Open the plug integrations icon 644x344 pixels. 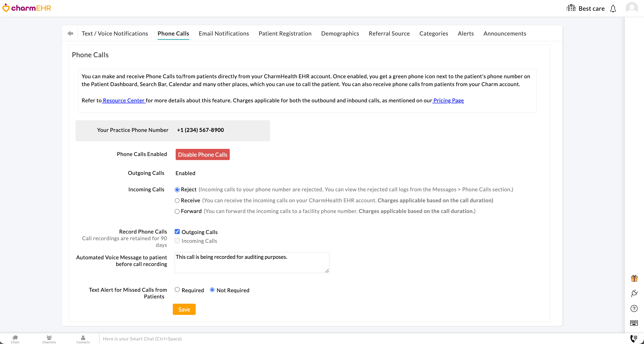(634, 293)
